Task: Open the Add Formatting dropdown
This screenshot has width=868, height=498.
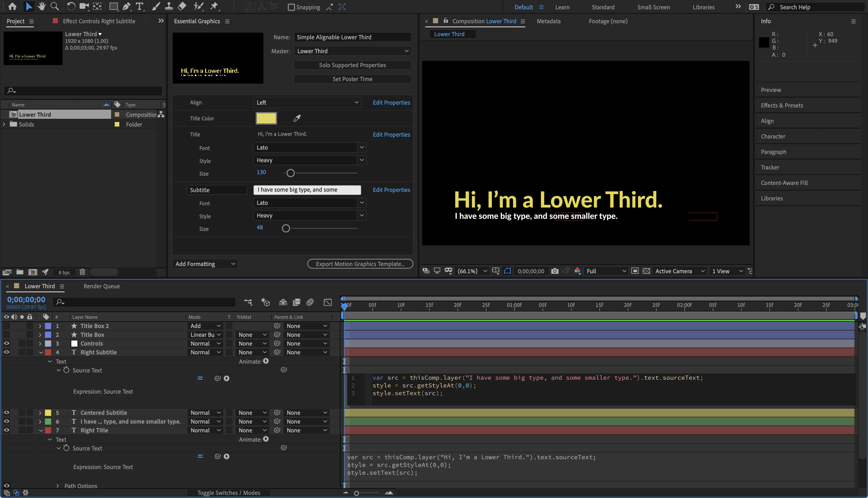Action: click(x=205, y=264)
